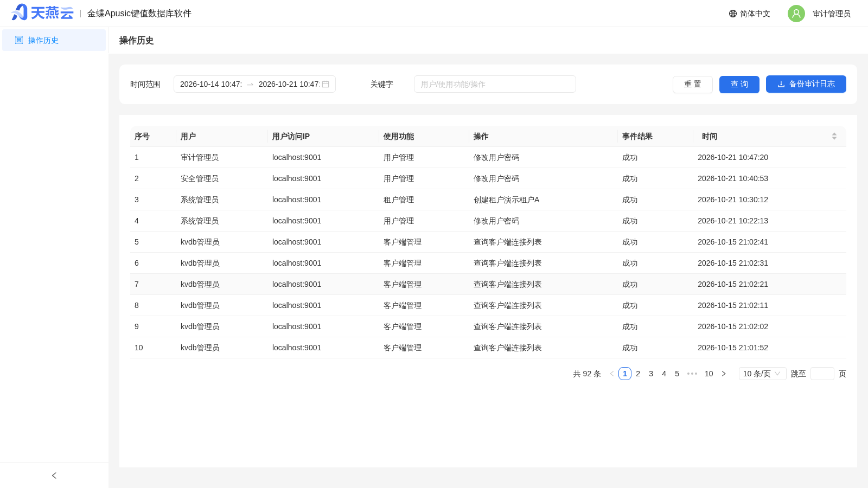Click the globe language icon
The width and height of the screenshot is (868, 488).
tap(733, 14)
